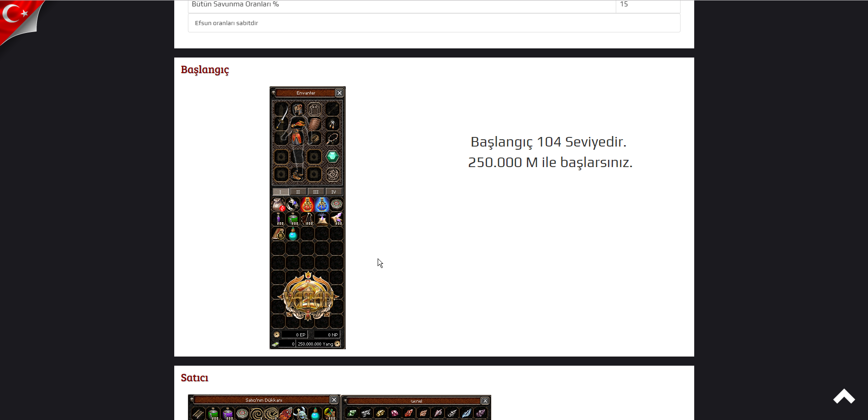Click the compass item in the Envanter grid

[337, 205]
